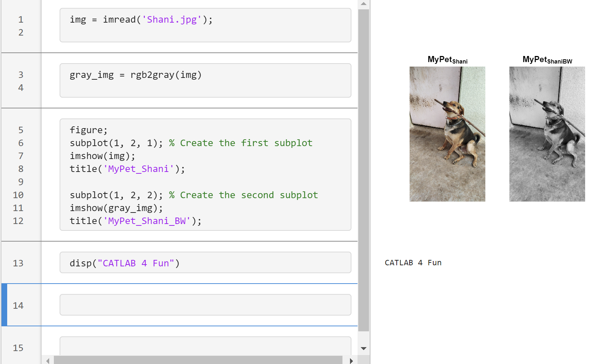Click the 'MyPetShani' figure title
This screenshot has width=616, height=364.
[448, 60]
